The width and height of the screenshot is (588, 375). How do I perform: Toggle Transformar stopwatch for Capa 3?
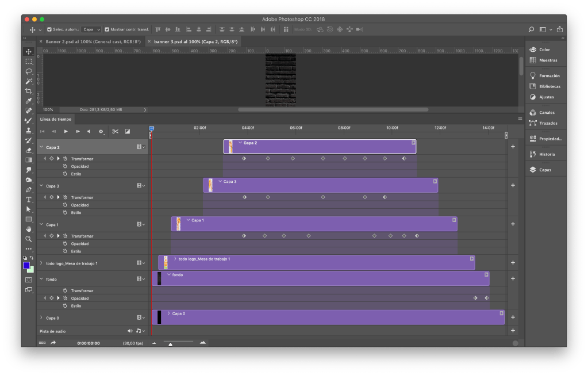tap(65, 197)
